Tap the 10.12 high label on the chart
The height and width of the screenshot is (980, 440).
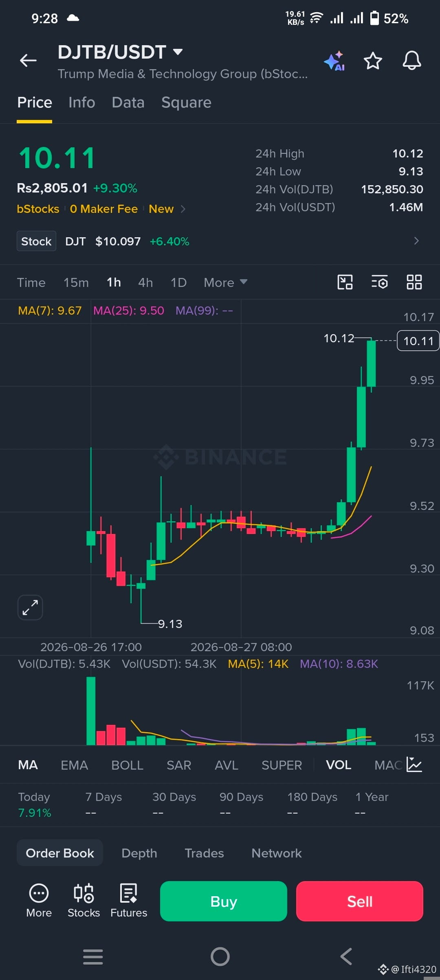[339, 338]
